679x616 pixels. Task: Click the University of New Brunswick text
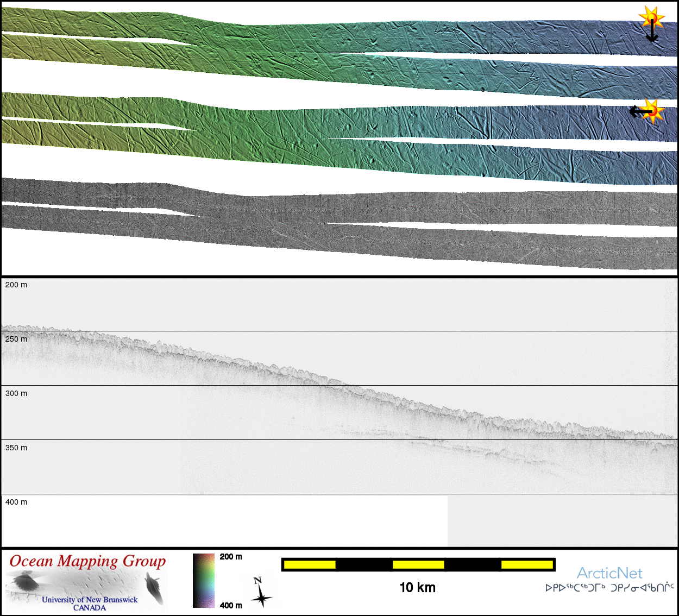click(x=90, y=600)
